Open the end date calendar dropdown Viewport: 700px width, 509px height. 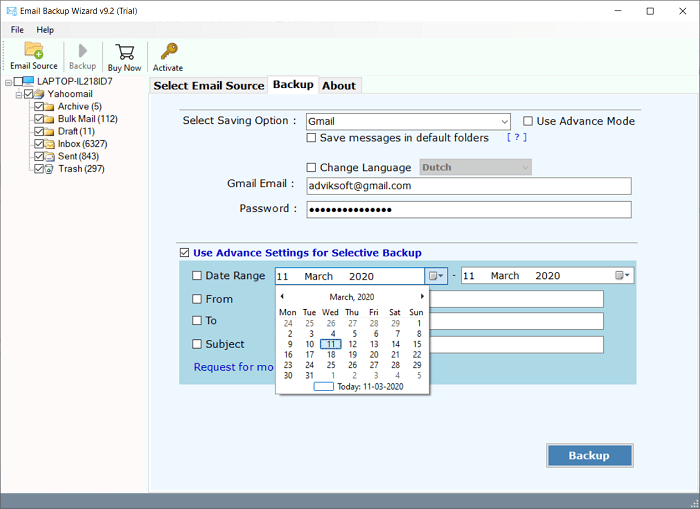pyautogui.click(x=622, y=275)
